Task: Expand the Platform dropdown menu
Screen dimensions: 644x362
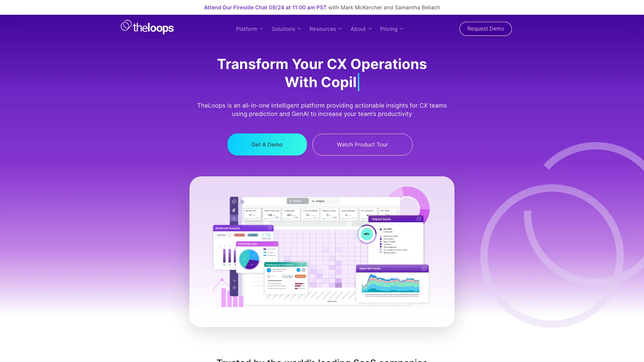Action: click(249, 29)
